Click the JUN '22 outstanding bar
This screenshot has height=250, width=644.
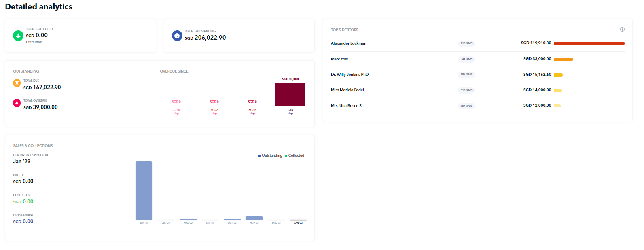(144, 190)
